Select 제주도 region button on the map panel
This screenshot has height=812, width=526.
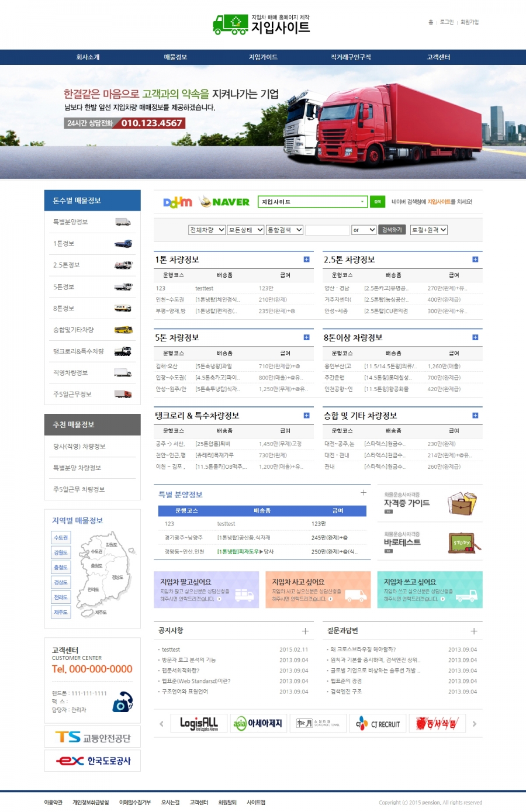pos(61,612)
